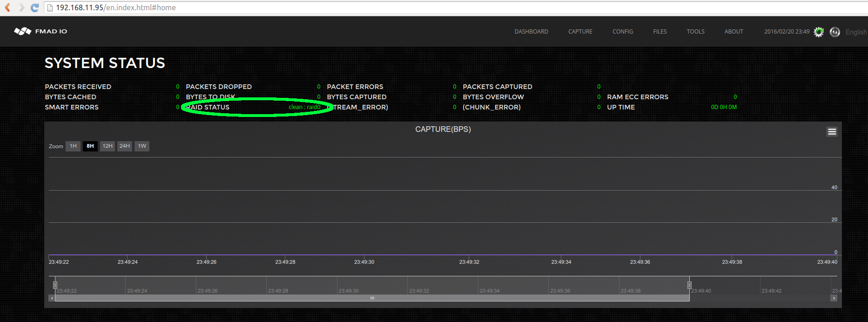Viewport: 868px width, 322px height.
Task: Click the left navigator range handle
Action: pos(55,285)
